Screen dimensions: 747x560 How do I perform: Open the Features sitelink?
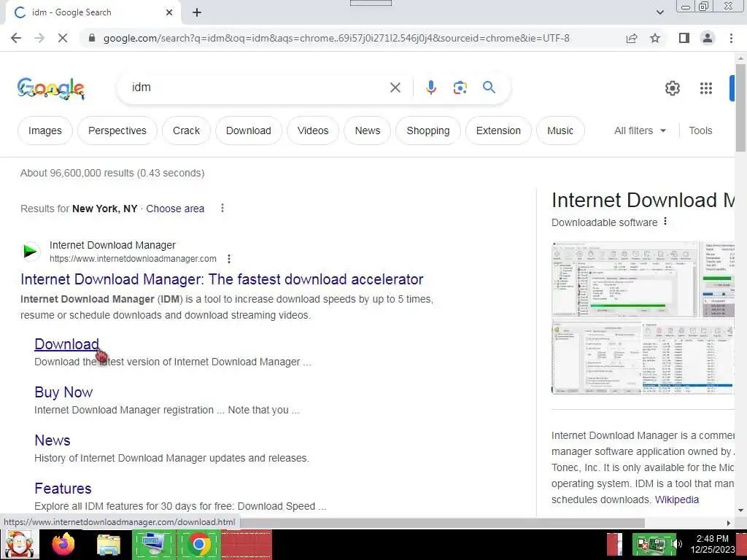click(63, 488)
